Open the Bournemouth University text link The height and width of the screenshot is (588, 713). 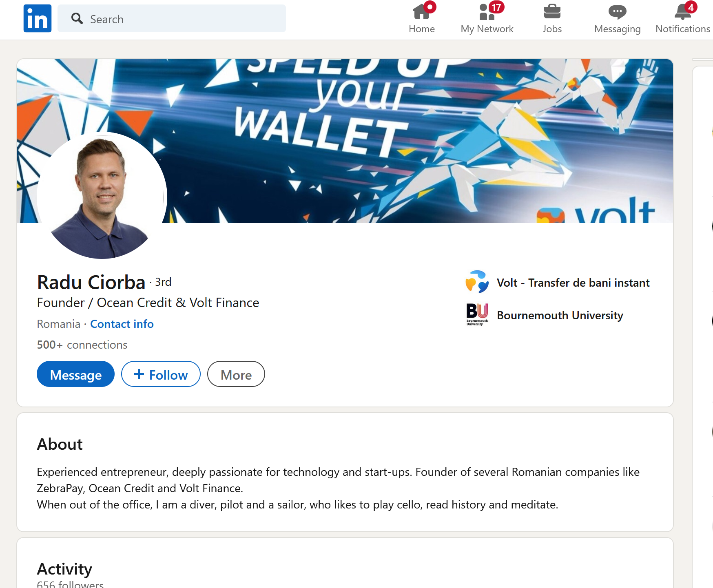tap(560, 315)
